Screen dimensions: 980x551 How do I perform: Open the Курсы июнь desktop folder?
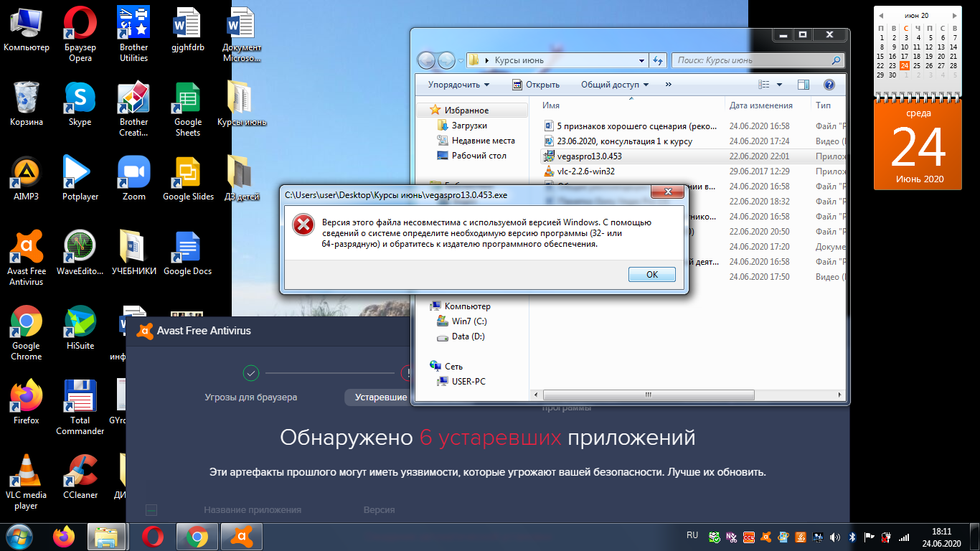[x=242, y=103]
